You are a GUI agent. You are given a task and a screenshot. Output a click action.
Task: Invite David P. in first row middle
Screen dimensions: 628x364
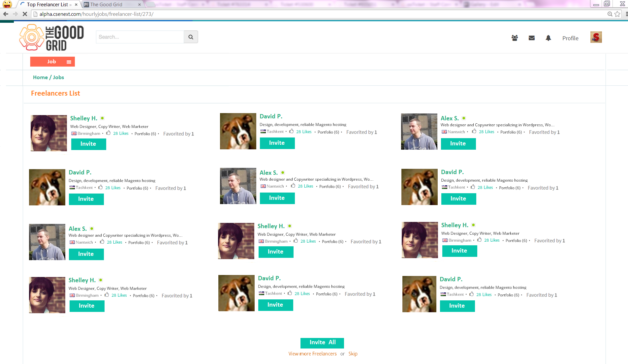click(x=277, y=143)
